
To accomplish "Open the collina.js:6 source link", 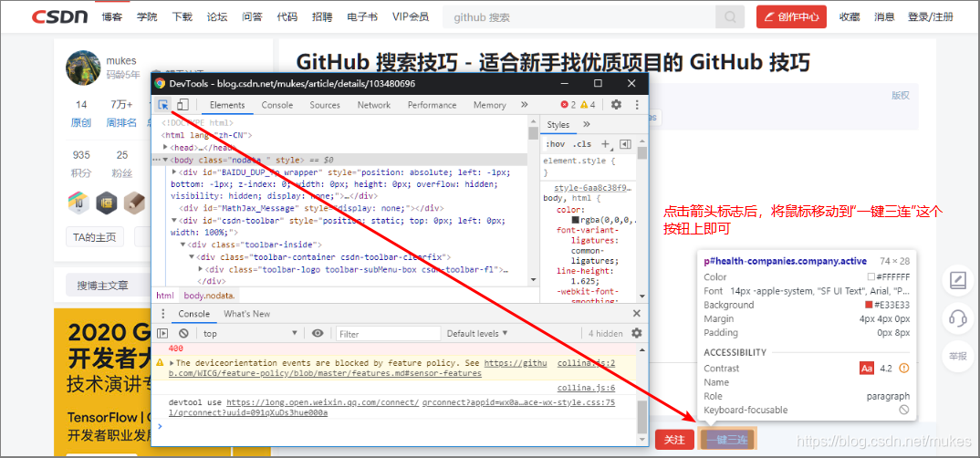I will click(x=586, y=388).
